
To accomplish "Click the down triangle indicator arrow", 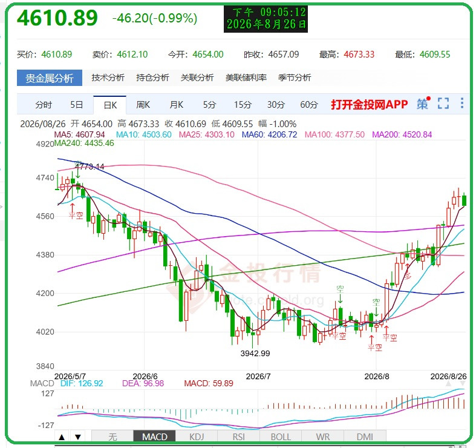I will (78, 437).
